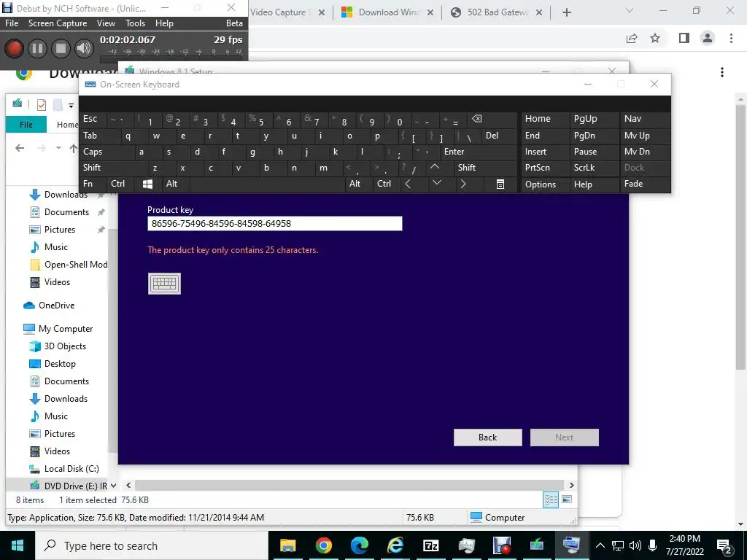747x560 pixels.
Task: Click Options key on On-Screen Keyboard
Action: coord(545,184)
